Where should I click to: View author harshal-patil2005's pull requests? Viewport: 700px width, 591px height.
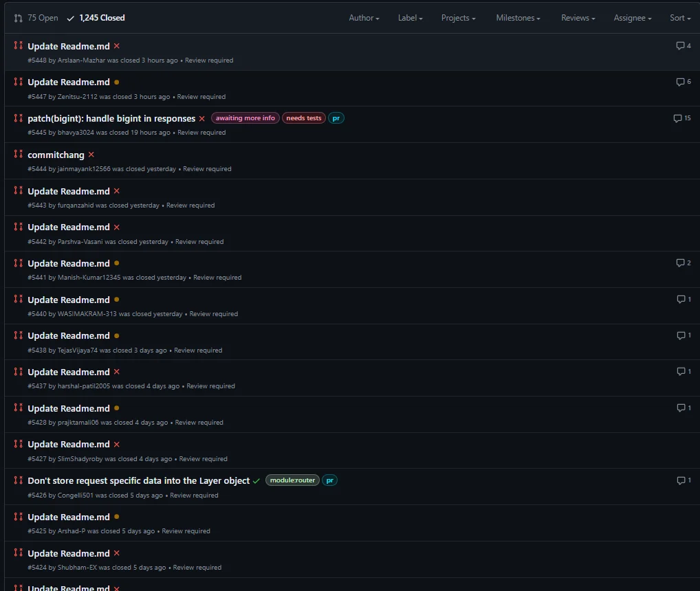pos(84,386)
